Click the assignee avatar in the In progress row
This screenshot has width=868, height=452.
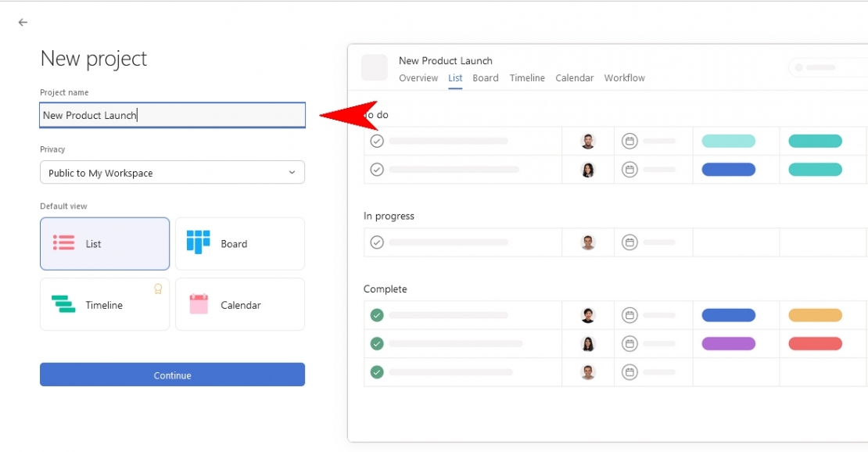(x=588, y=242)
